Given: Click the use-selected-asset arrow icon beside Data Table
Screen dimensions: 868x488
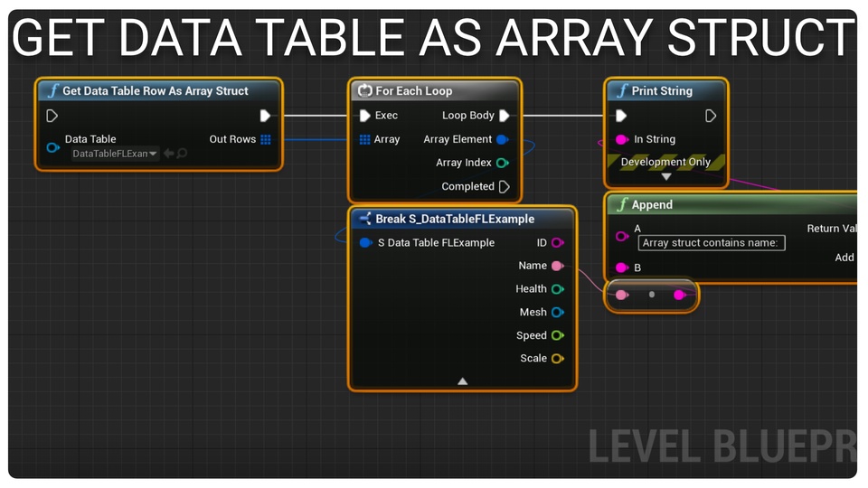Looking at the screenshot, I should [x=169, y=154].
